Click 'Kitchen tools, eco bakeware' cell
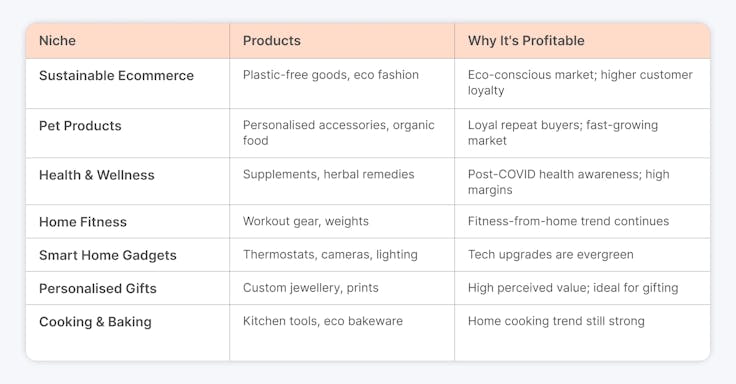This screenshot has width=736, height=384. point(342,333)
